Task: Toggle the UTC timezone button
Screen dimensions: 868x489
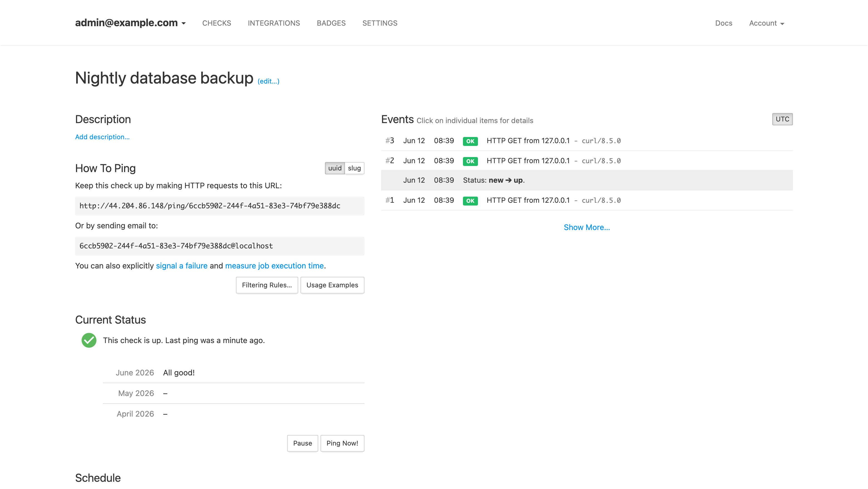Action: point(782,119)
